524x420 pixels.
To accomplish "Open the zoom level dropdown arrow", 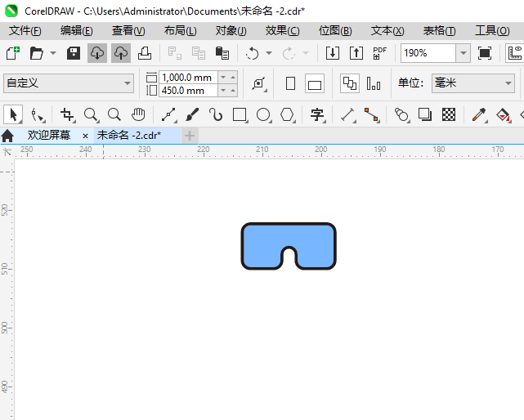I will click(x=464, y=53).
